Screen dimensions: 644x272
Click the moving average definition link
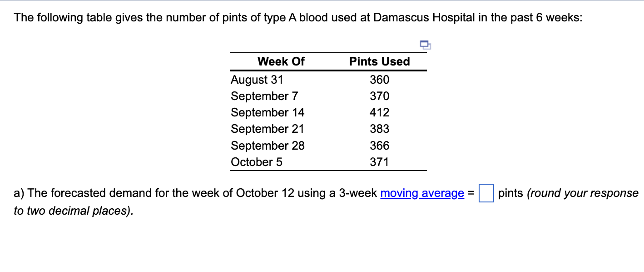pos(421,193)
